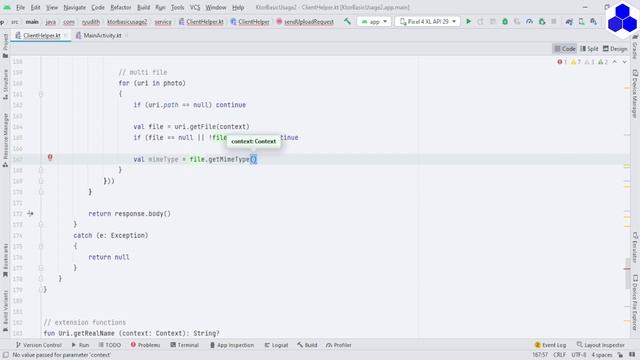Open the app run configuration dropdown
The width and height of the screenshot is (640, 360).
(374, 21)
